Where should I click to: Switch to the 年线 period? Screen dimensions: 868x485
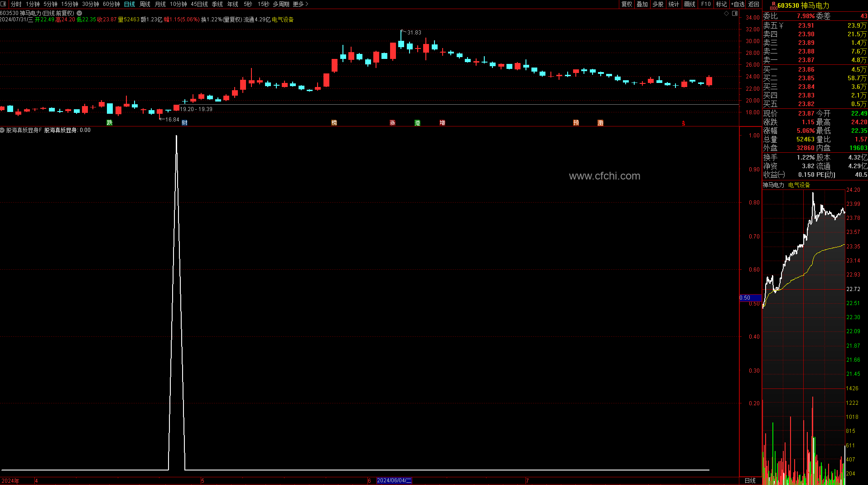(233, 4)
